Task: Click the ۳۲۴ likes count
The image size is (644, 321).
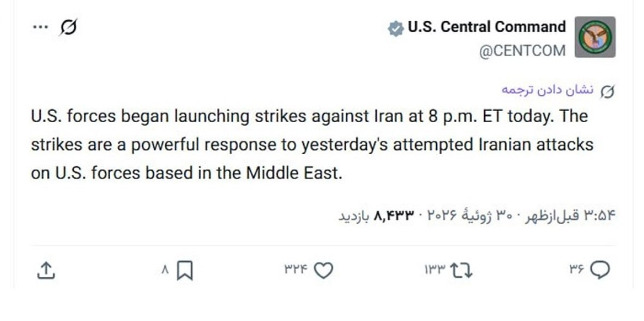Action: coord(296,270)
